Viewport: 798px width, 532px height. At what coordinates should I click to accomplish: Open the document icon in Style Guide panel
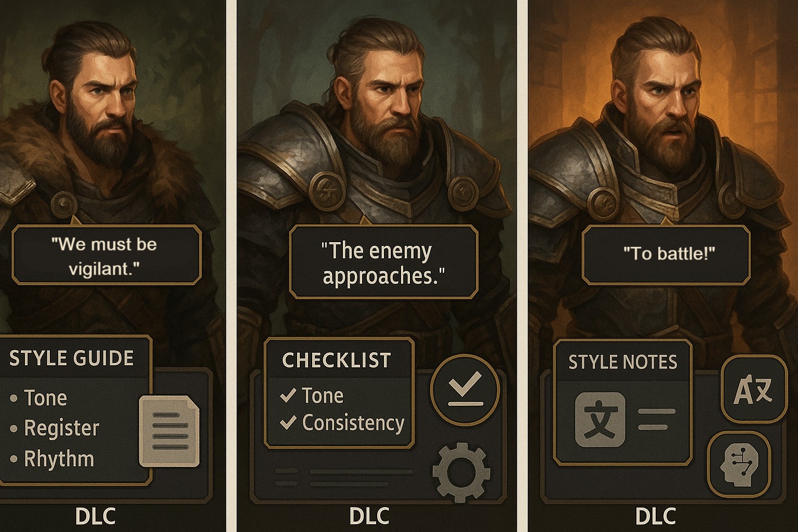tap(170, 431)
